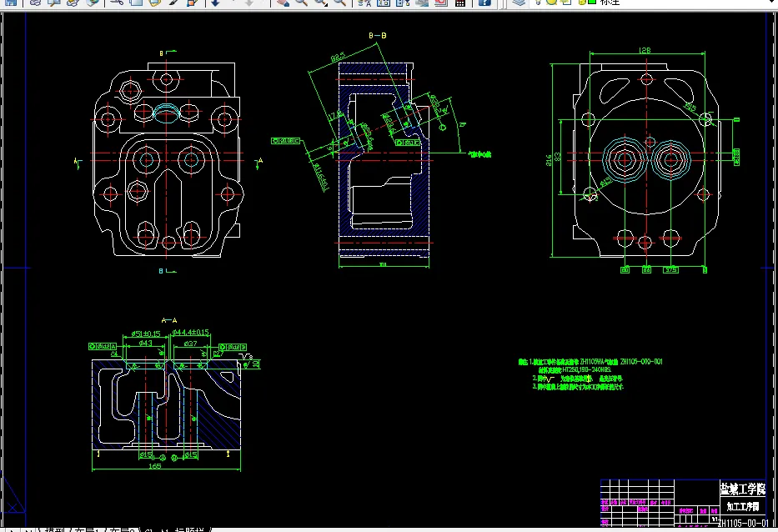Viewport: 778px width, 532px height.
Task: Select the '83' dimension in right view
Action: click(x=557, y=156)
